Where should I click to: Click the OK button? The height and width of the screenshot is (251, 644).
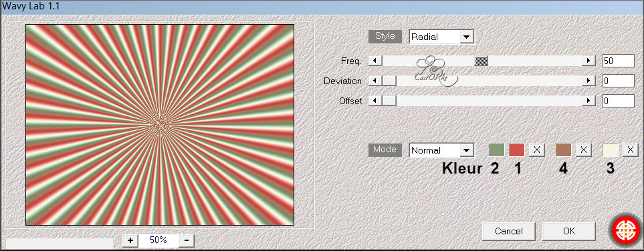(569, 232)
